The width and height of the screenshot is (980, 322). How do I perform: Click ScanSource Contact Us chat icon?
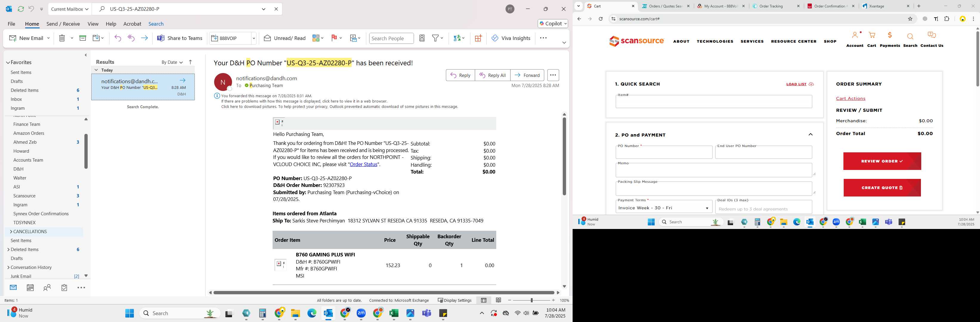point(931,35)
